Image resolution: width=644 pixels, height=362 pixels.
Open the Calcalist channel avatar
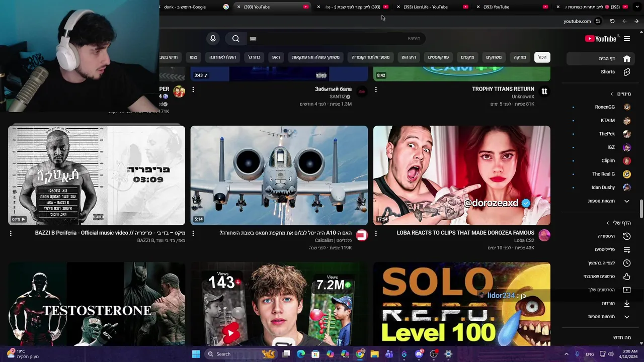pos(361,235)
